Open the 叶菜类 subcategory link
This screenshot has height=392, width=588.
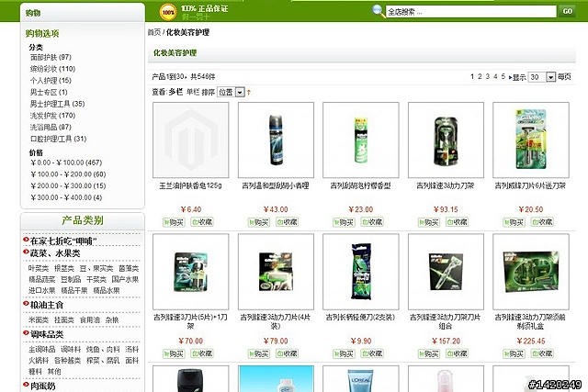tap(39, 268)
